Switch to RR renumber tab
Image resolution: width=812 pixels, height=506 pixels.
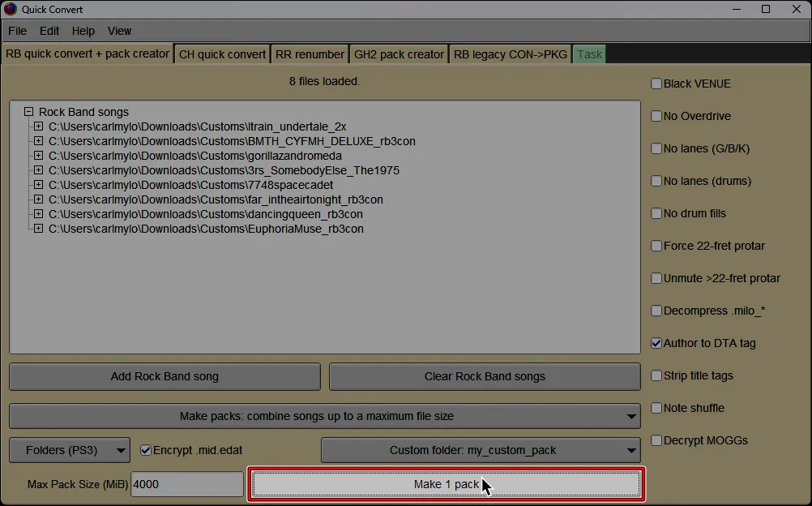click(x=310, y=54)
